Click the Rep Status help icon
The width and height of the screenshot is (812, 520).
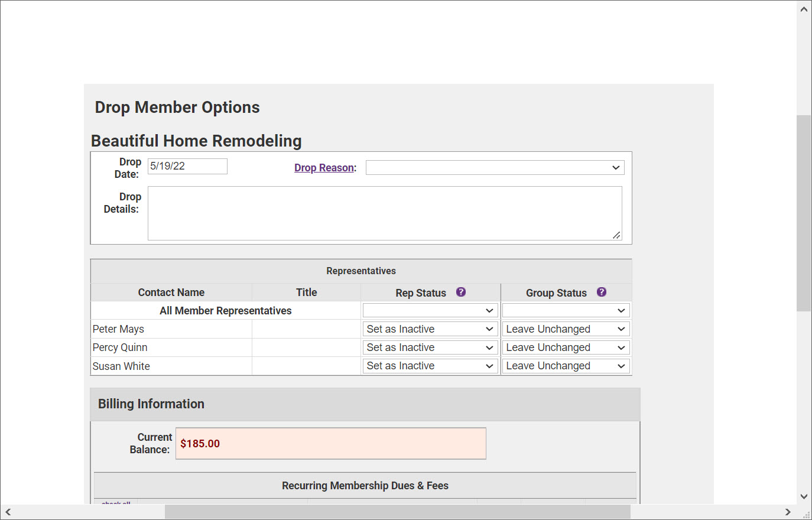click(461, 292)
